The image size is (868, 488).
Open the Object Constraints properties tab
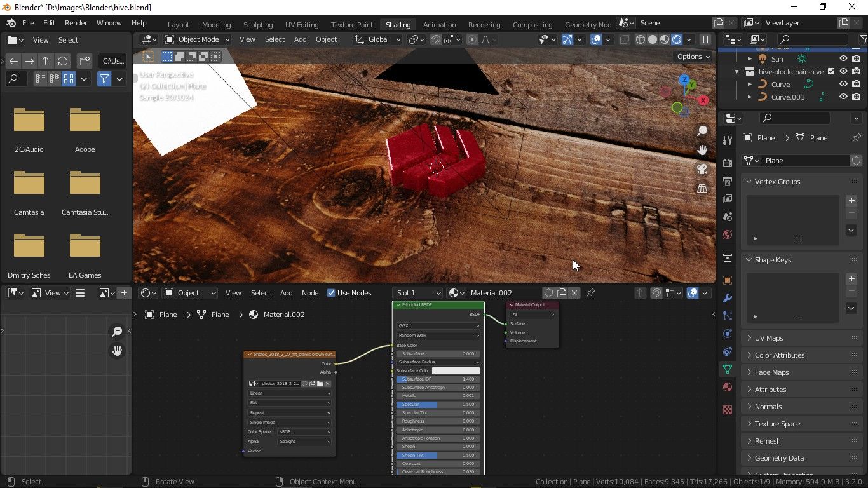pos(728,351)
